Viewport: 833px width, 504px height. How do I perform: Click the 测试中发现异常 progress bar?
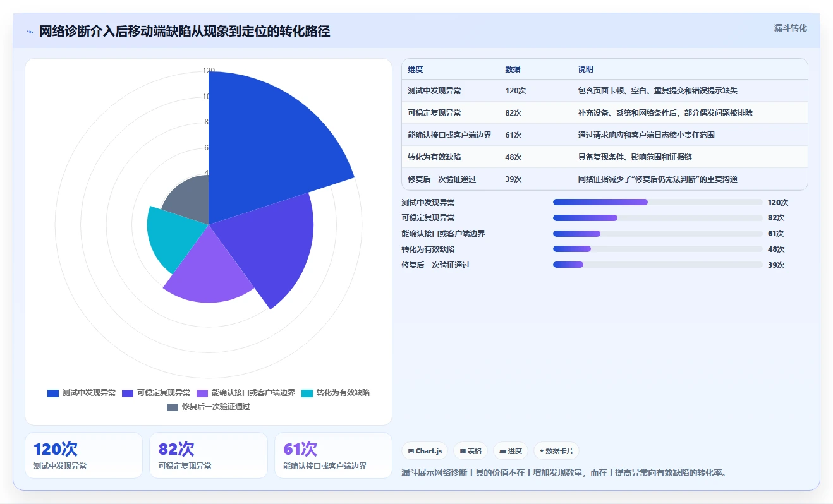pyautogui.click(x=658, y=202)
